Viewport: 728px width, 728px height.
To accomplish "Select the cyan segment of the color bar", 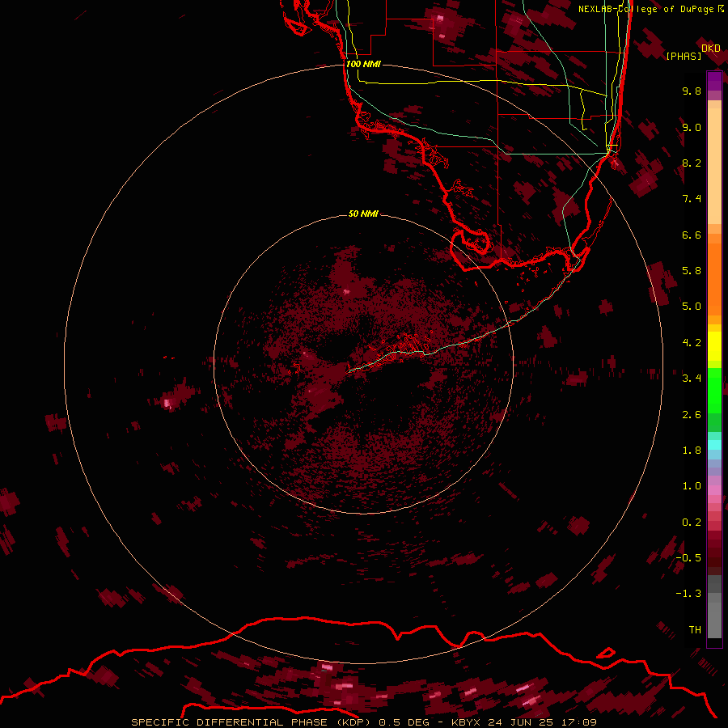I will (x=714, y=444).
